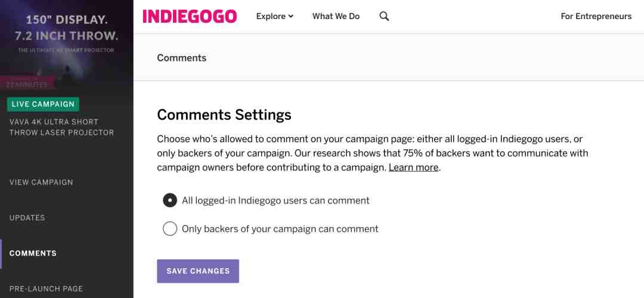
Task: Click the projector campaign banner image
Action: tap(67, 45)
